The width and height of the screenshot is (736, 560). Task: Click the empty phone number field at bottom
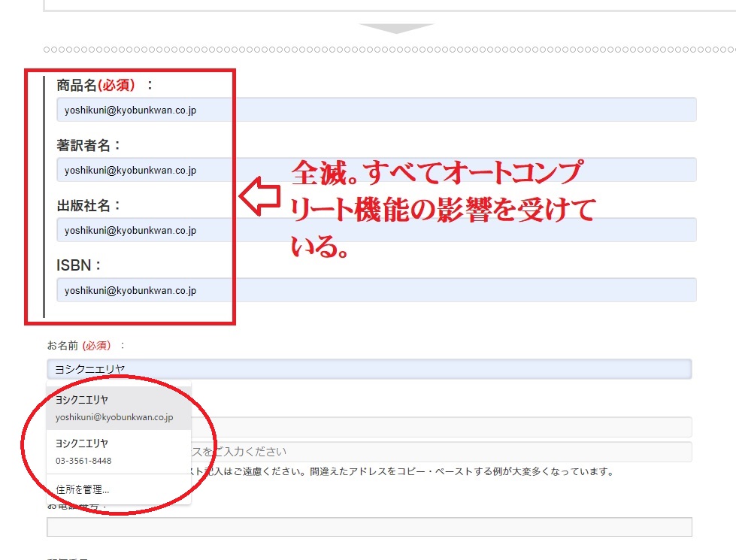click(368, 527)
